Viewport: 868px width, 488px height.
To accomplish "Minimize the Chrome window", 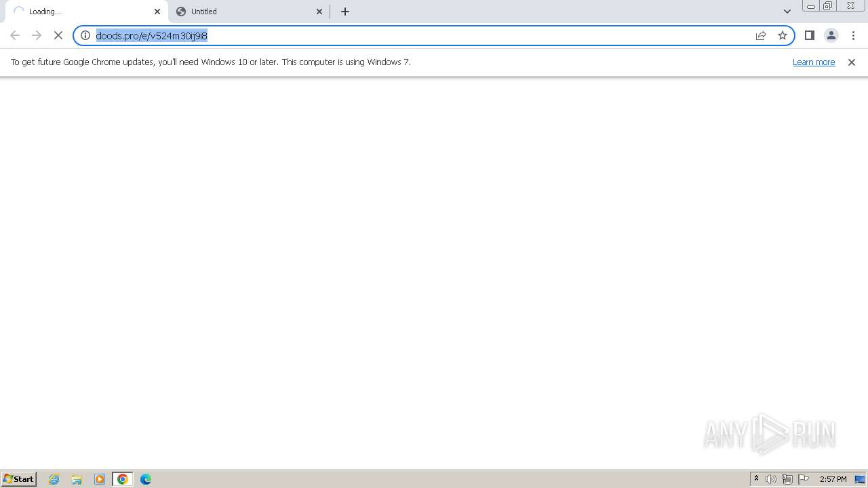I will click(x=811, y=6).
